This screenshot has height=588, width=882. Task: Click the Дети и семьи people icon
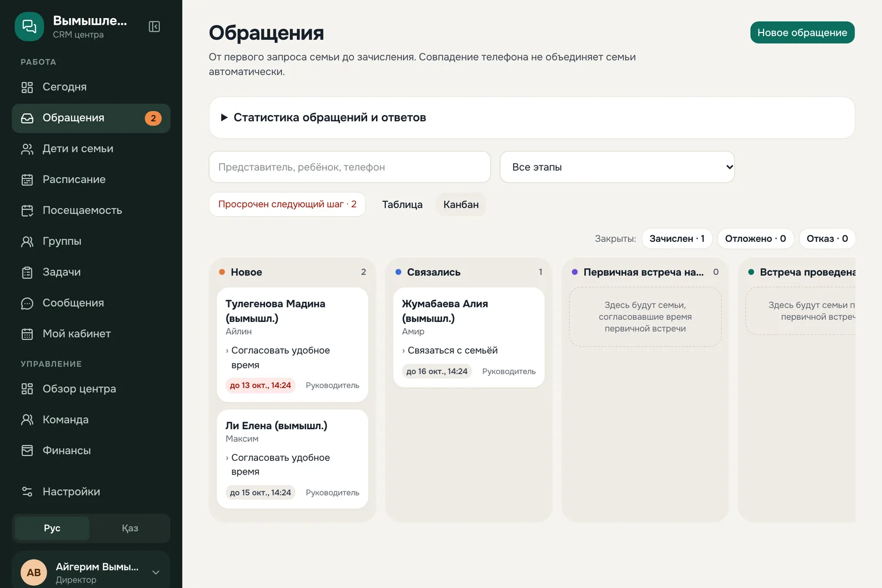(x=27, y=149)
